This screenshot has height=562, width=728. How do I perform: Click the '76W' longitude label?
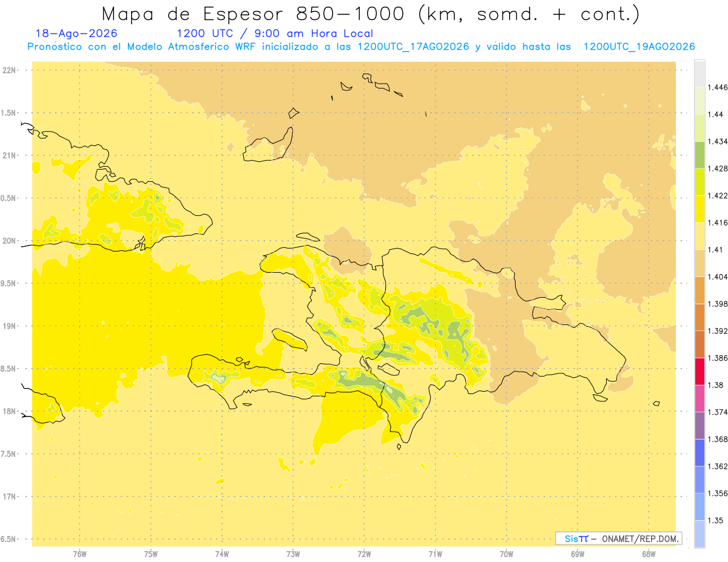pos(79,554)
